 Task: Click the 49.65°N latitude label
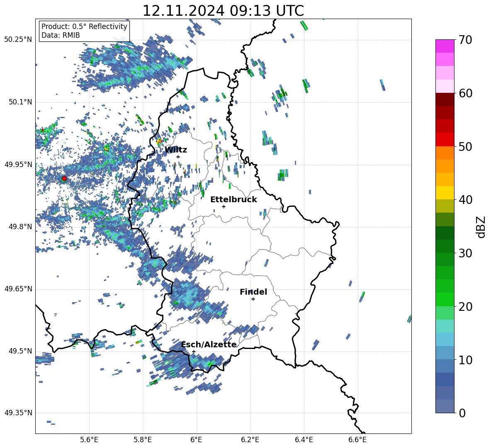click(18, 289)
